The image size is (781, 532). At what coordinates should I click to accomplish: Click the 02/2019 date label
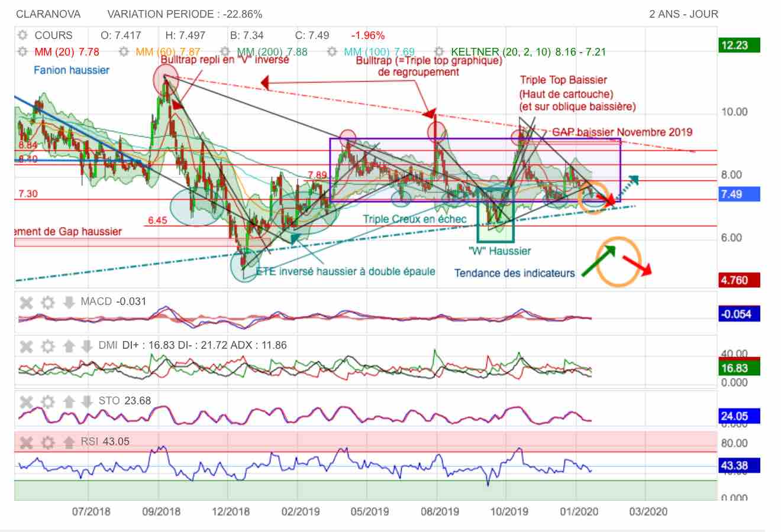299,511
